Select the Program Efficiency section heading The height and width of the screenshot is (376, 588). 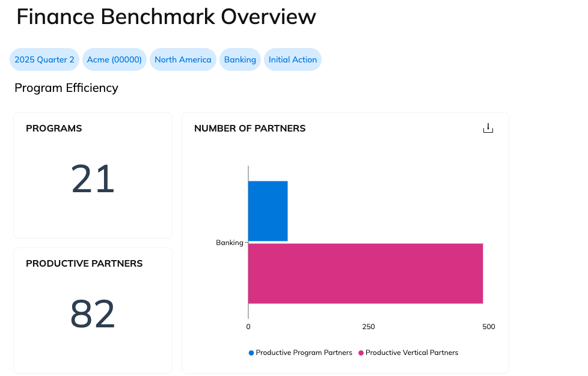tap(66, 88)
